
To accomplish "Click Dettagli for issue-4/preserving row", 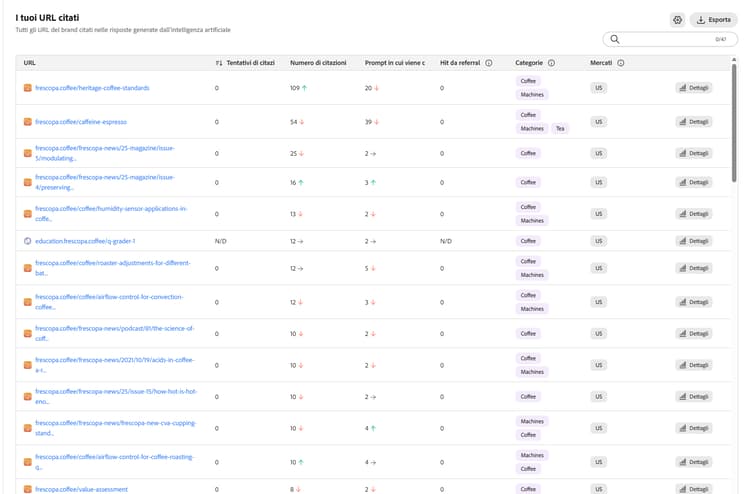I will tap(694, 183).
